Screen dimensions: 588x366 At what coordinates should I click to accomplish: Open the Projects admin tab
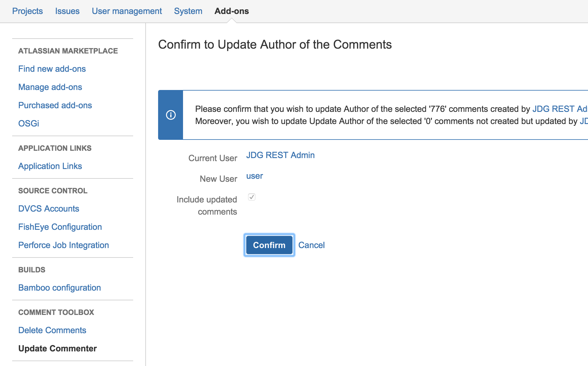click(27, 11)
